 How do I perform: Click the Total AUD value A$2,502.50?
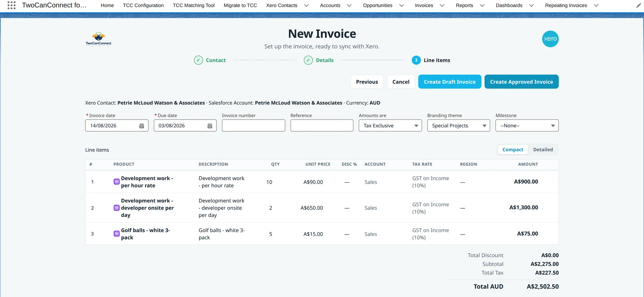pyautogui.click(x=542, y=286)
